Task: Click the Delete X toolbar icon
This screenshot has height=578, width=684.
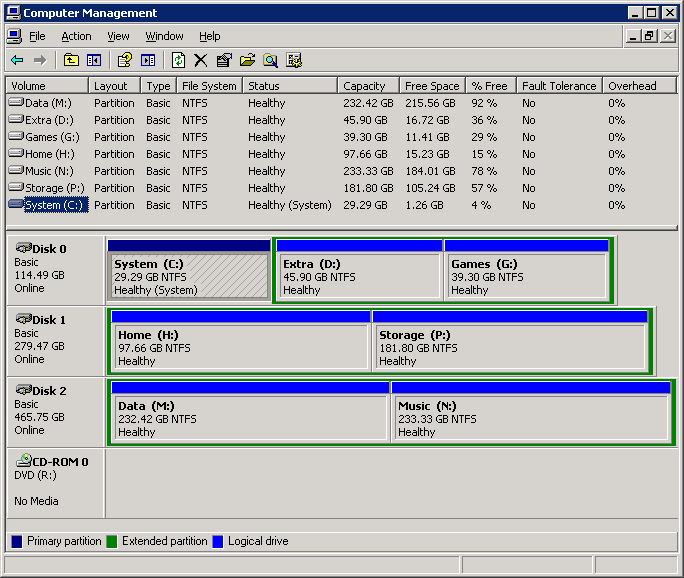Action: point(200,60)
